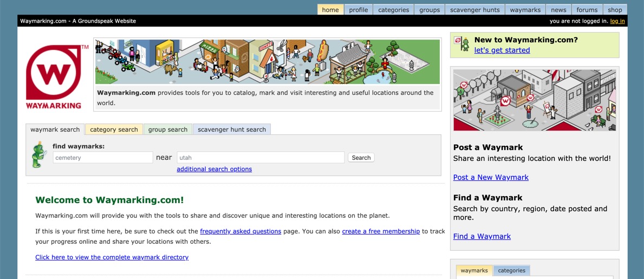The width and height of the screenshot is (644, 279).
Task: Switch to the scavenger hunt search tab
Action: point(232,129)
